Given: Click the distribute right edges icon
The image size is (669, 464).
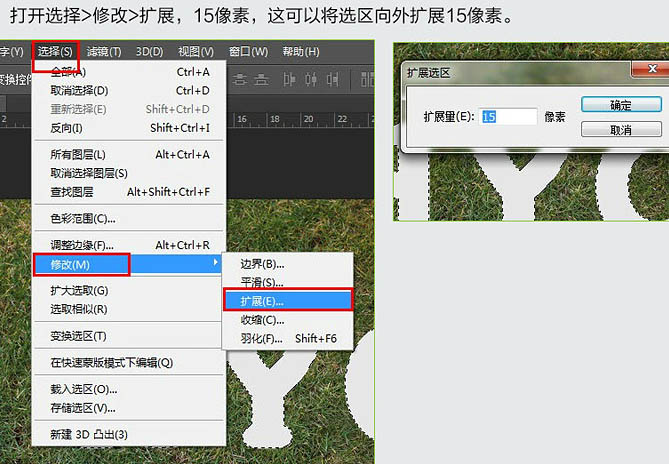Looking at the screenshot, I should pos(333,79).
